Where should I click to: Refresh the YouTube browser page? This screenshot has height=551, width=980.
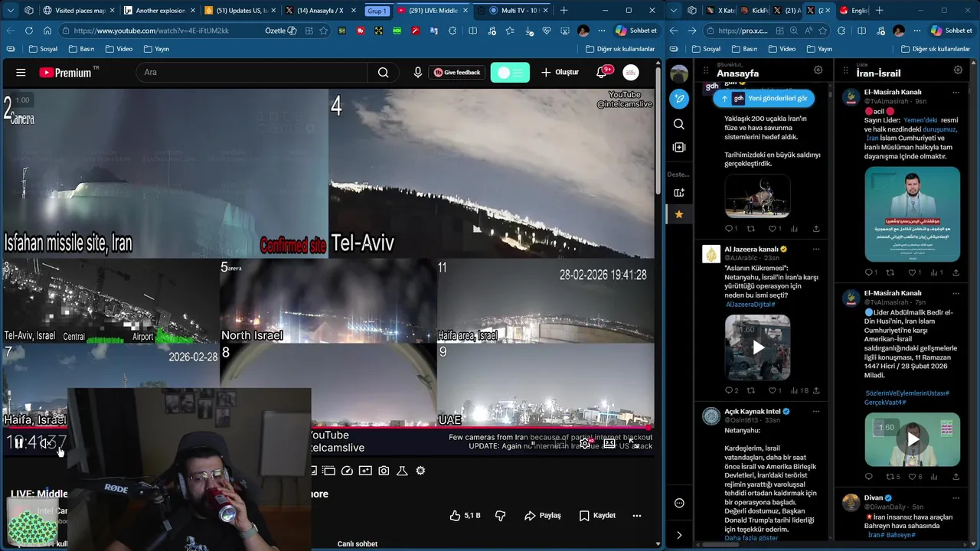pos(29,31)
